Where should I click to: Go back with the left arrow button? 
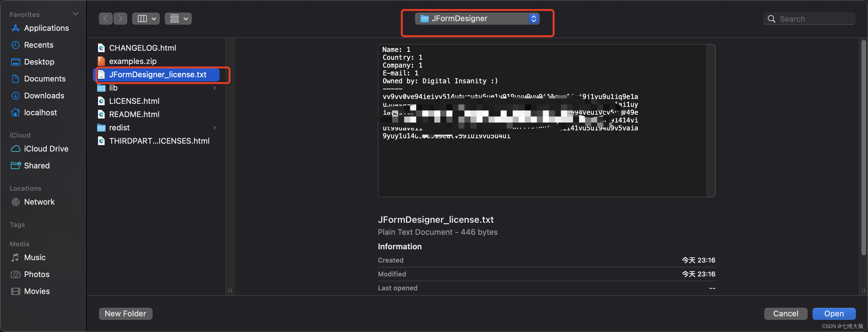pyautogui.click(x=106, y=18)
